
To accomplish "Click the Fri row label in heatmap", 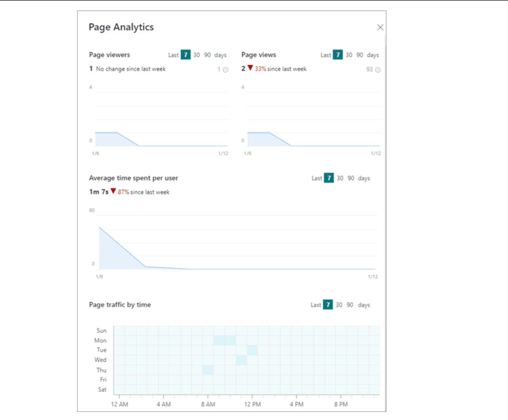I will click(x=103, y=379).
